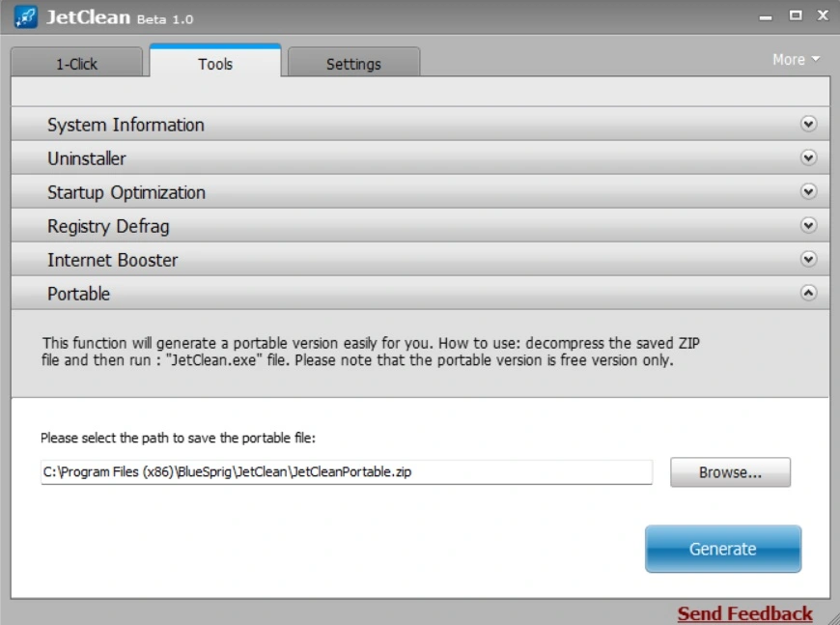Open the Send Feedback link
Screen dimensions: 840x625
point(744,613)
